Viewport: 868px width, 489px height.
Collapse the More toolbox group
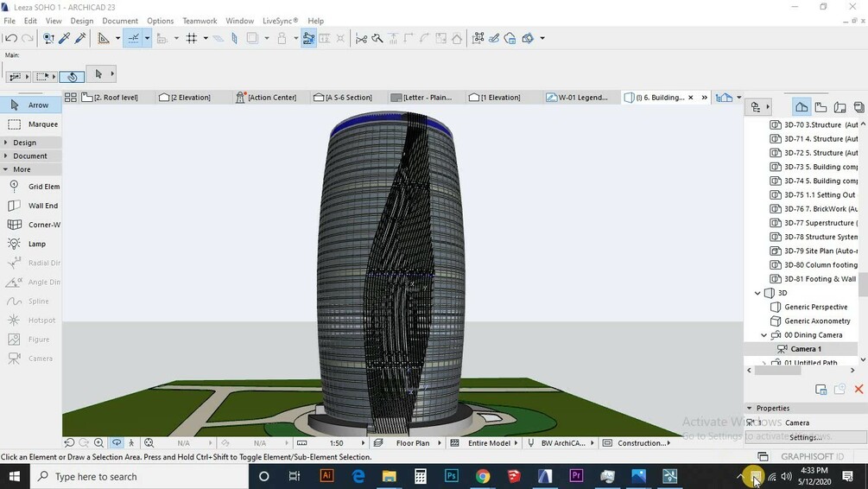(5, 169)
